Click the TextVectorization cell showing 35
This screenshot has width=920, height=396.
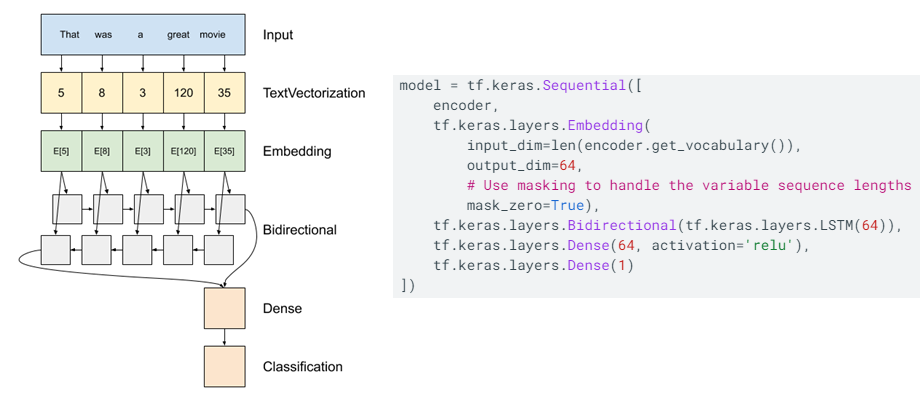point(224,93)
